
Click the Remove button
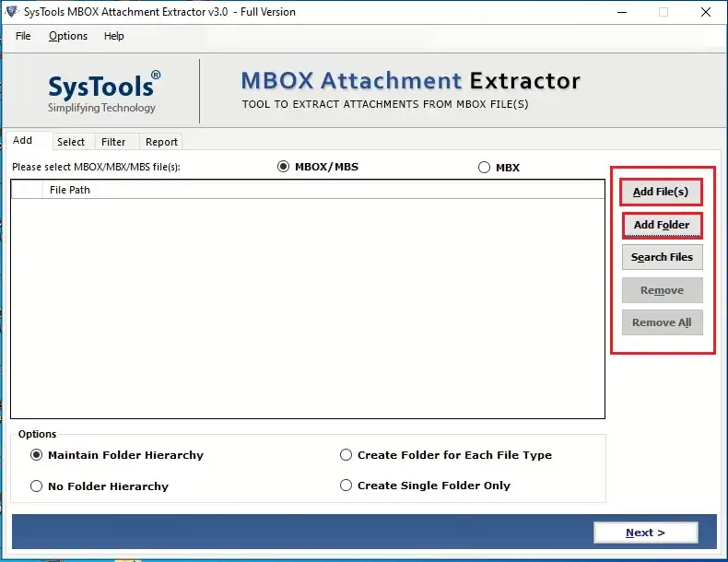tap(662, 290)
